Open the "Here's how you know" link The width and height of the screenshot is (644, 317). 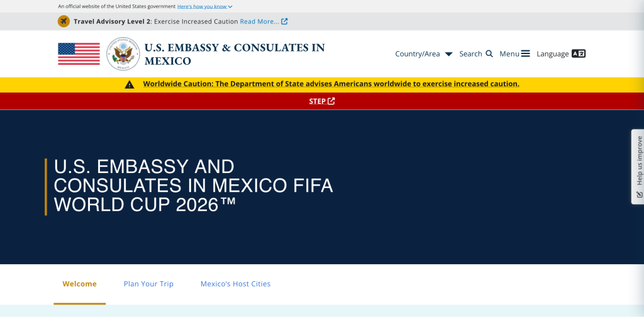(x=202, y=6)
